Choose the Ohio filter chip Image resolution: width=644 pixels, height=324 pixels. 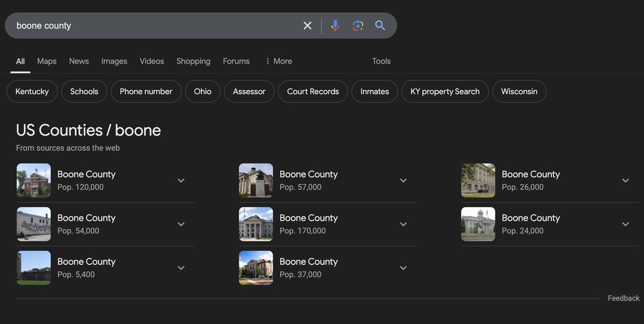coord(203,91)
